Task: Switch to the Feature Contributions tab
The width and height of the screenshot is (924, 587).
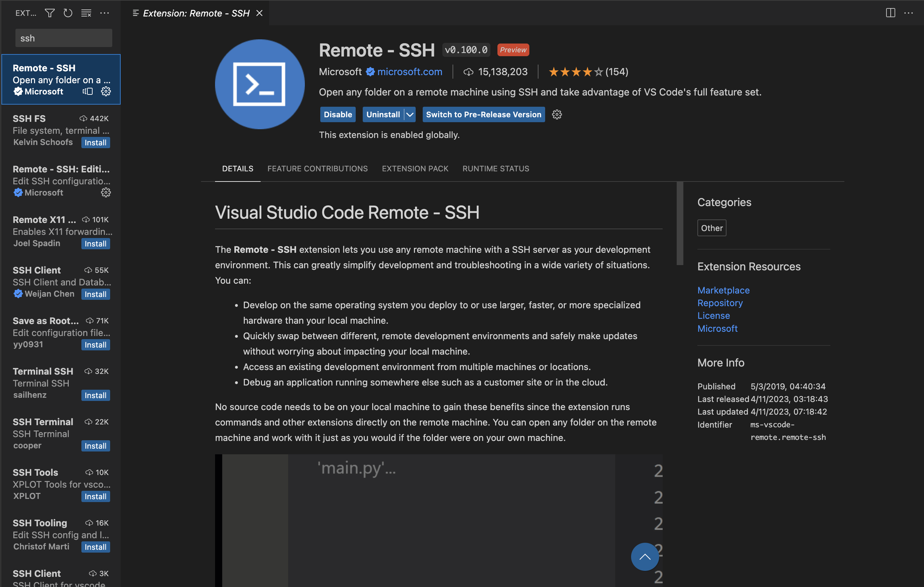Action: pyautogui.click(x=317, y=169)
